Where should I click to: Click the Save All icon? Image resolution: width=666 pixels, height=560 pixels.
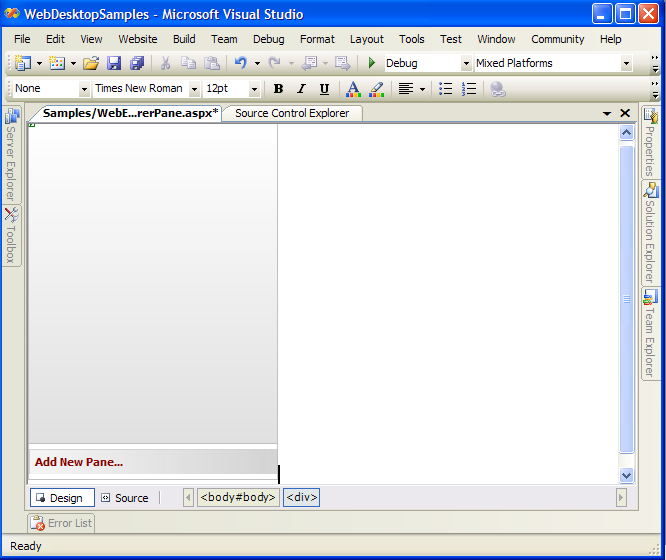pyautogui.click(x=136, y=63)
